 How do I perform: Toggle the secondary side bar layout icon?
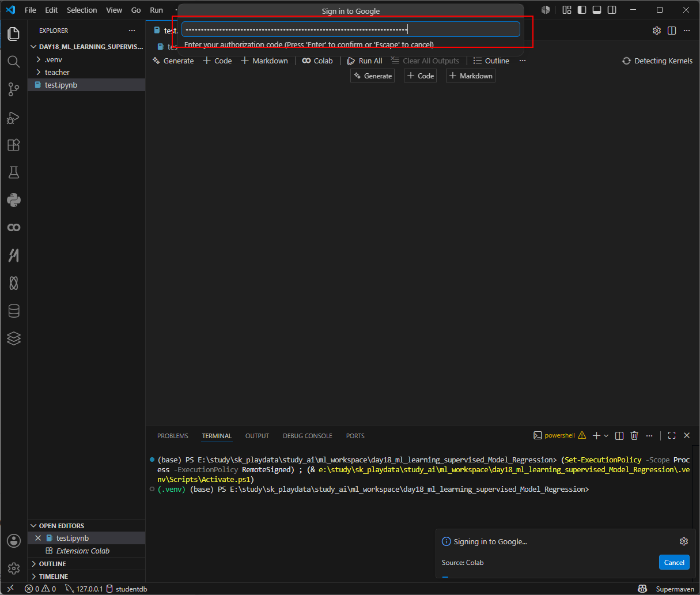click(x=612, y=10)
